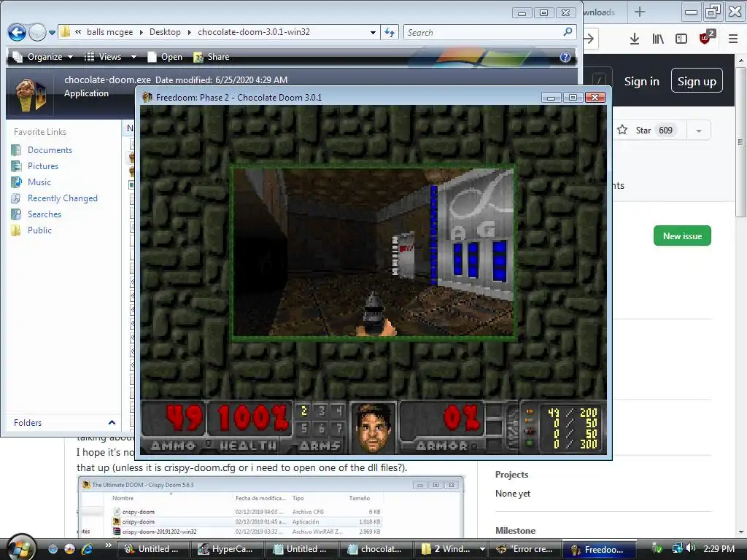Open Firefox downloads arrow icon

coord(634,39)
